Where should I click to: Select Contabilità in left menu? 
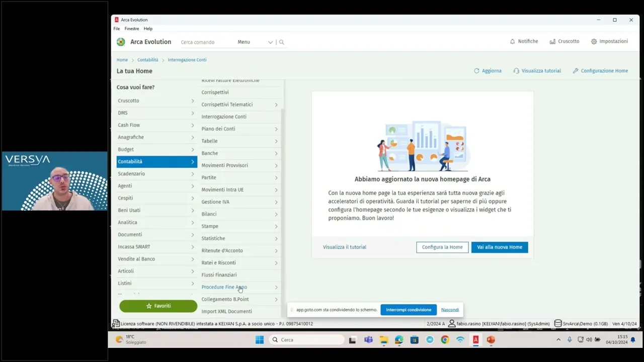pyautogui.click(x=156, y=161)
